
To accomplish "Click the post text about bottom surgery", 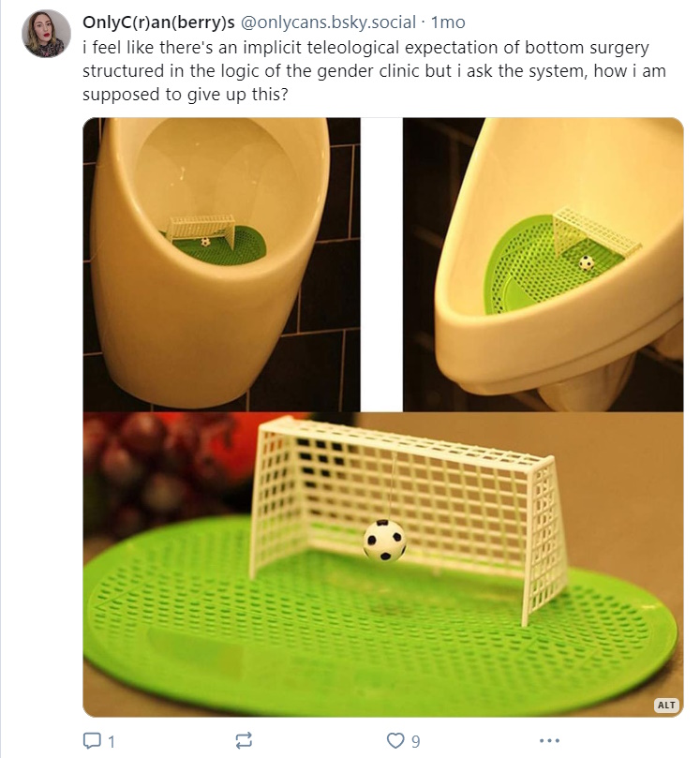I will click(x=374, y=70).
